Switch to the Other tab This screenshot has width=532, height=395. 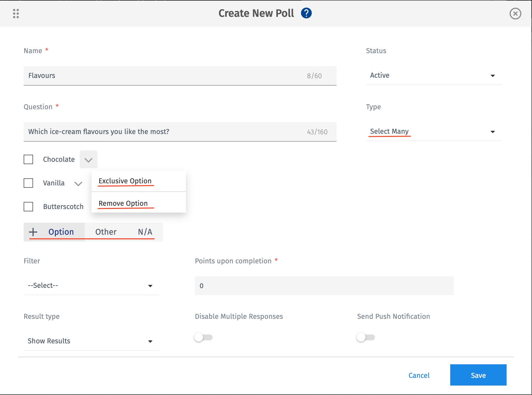(x=105, y=232)
